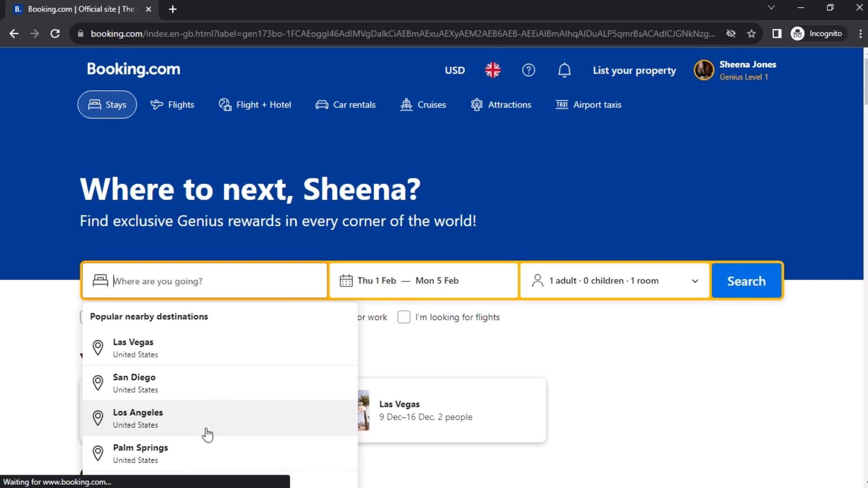Click the UK flag language icon
The width and height of the screenshot is (868, 488).
pyautogui.click(x=492, y=70)
